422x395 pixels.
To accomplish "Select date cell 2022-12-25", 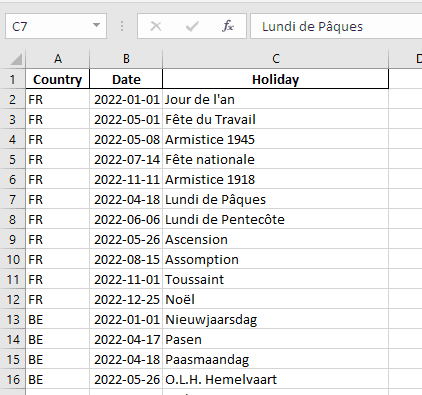I will (126, 299).
